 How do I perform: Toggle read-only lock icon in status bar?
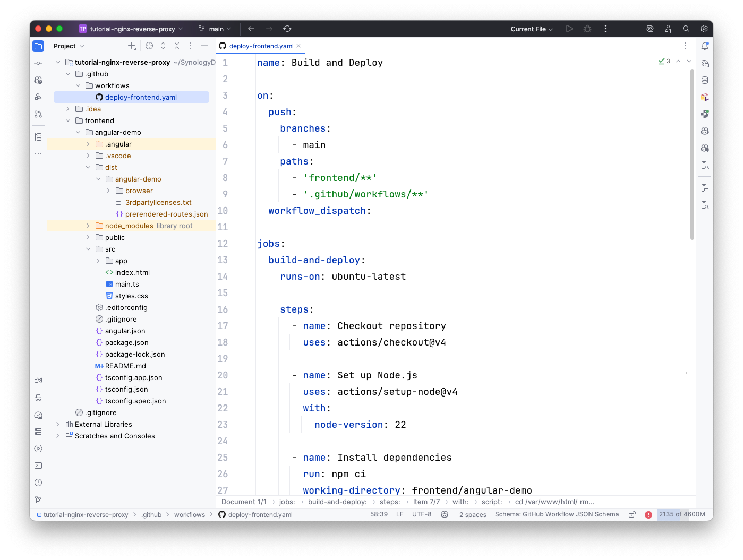pyautogui.click(x=632, y=514)
